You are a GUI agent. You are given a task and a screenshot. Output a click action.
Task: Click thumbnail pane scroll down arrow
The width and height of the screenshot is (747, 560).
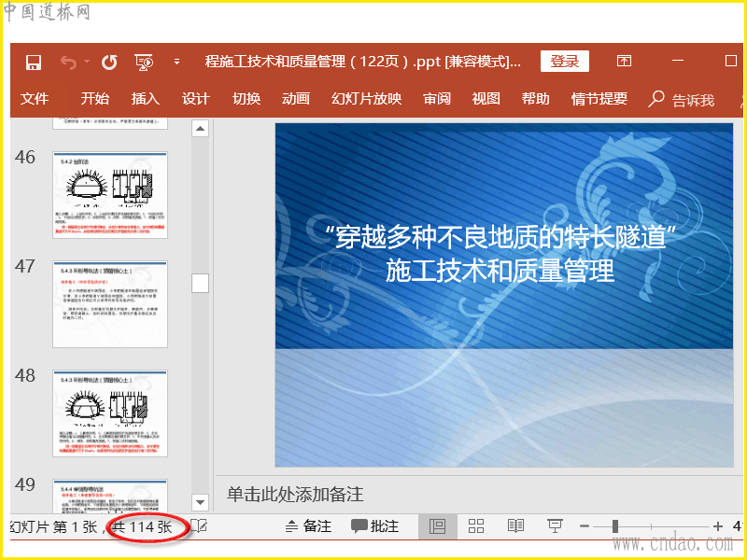(x=200, y=502)
